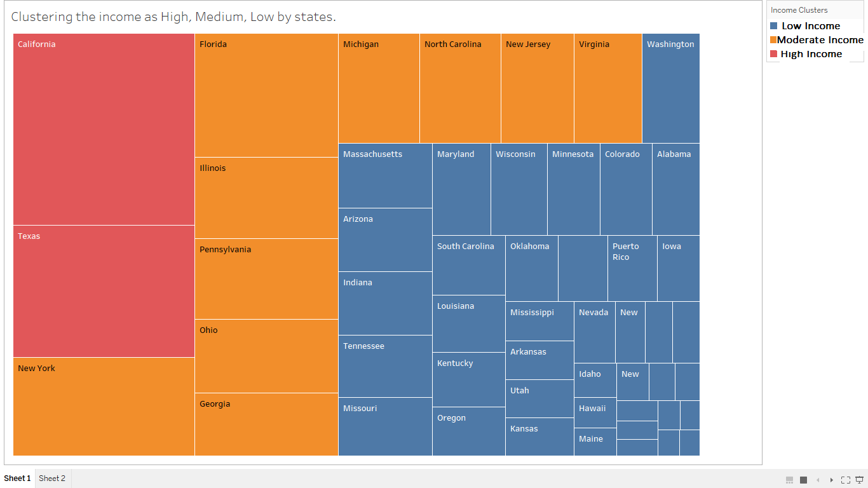Image resolution: width=868 pixels, height=488 pixels.
Task: Select the Puerto Rico tile
Action: [x=632, y=268]
